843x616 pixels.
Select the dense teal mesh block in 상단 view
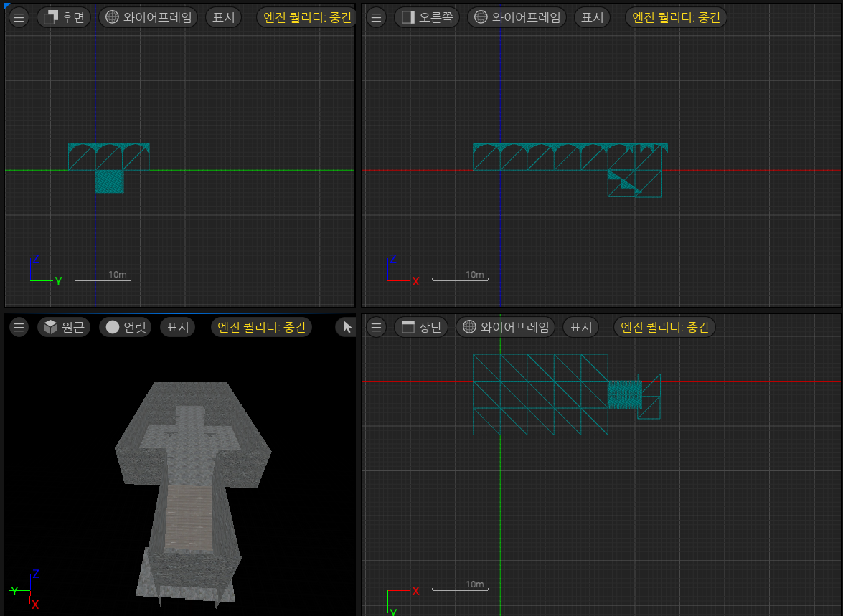[x=624, y=395]
